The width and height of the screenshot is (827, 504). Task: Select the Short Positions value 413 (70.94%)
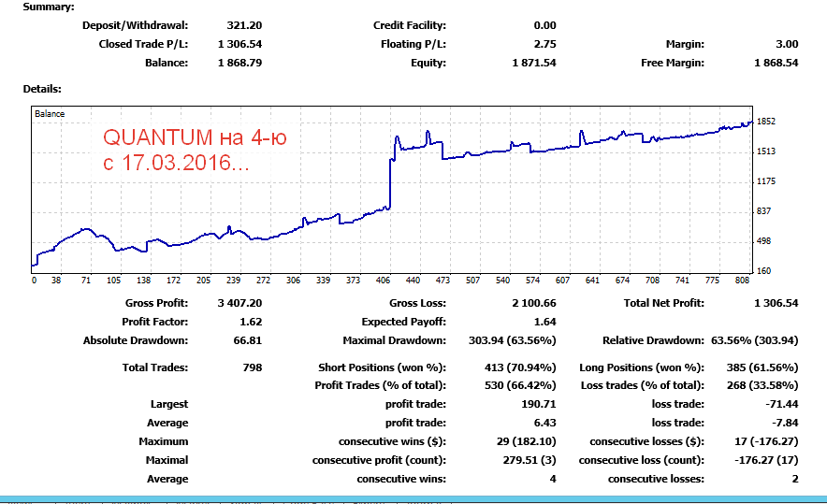tap(520, 367)
